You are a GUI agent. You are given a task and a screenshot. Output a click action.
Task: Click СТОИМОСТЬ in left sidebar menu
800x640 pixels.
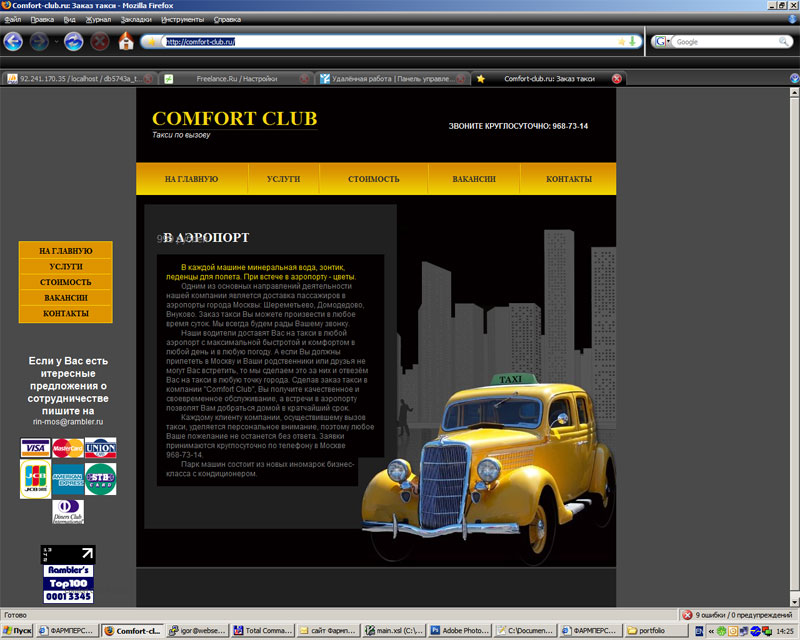pos(66,282)
